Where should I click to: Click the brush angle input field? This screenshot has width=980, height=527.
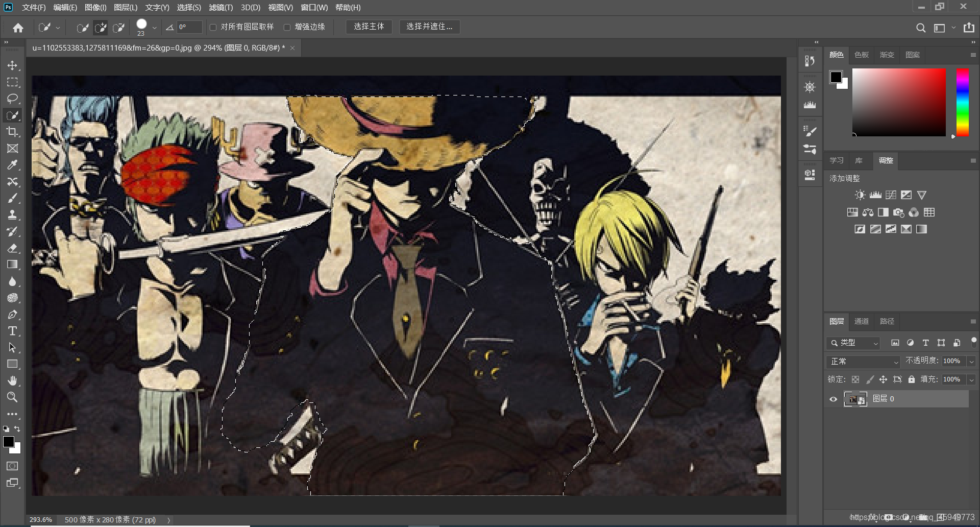click(189, 27)
